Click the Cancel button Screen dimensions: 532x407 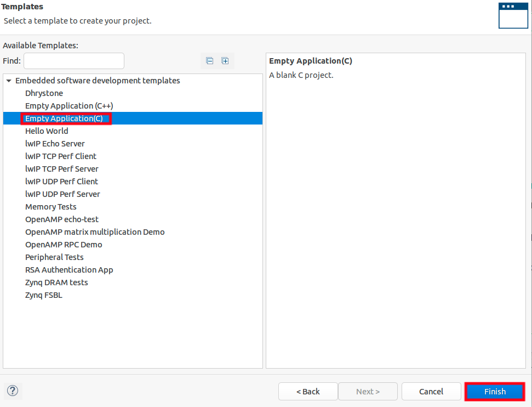pyautogui.click(x=431, y=392)
